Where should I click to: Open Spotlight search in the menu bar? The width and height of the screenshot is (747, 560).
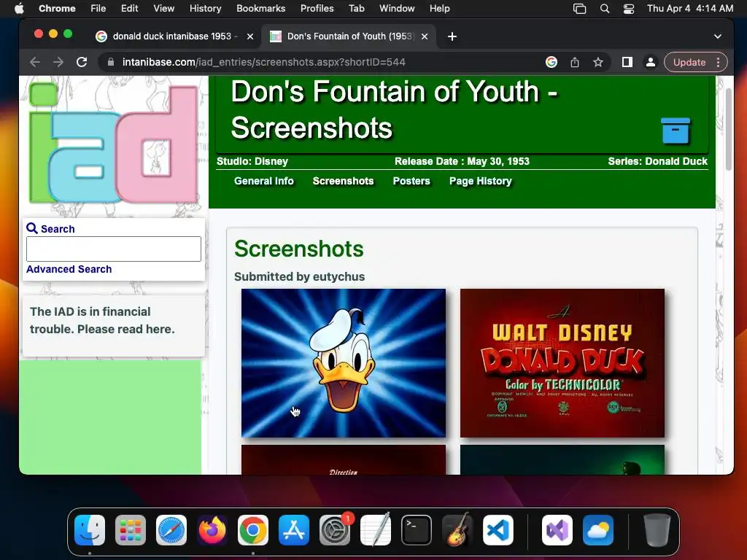605,9
